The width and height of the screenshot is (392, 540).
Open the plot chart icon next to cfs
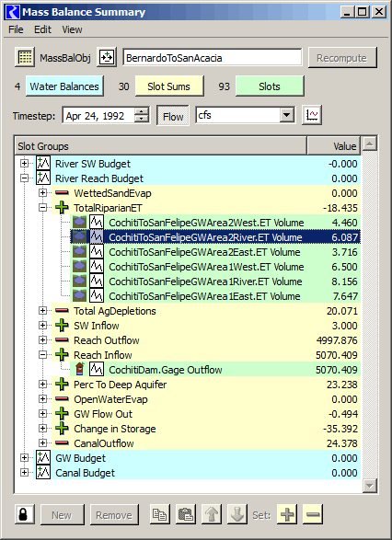312,115
